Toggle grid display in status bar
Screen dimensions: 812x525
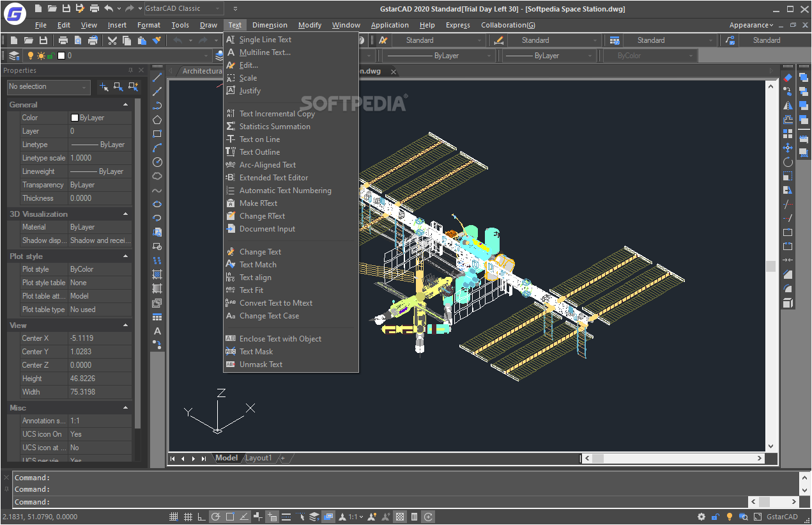(188, 517)
